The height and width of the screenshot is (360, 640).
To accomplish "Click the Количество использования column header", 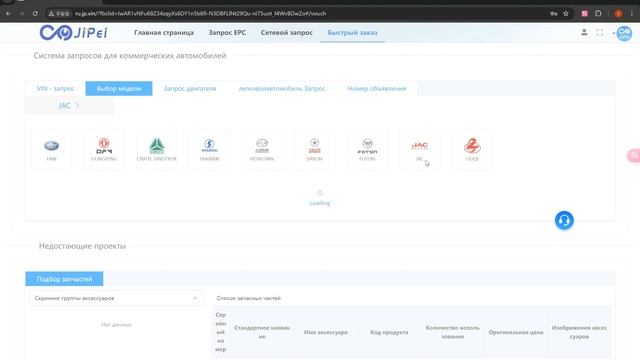I will click(x=452, y=332).
